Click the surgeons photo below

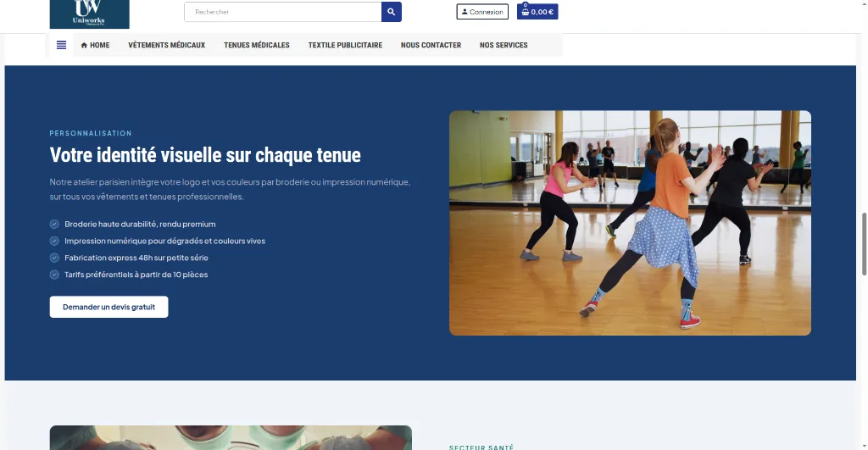pyautogui.click(x=231, y=438)
